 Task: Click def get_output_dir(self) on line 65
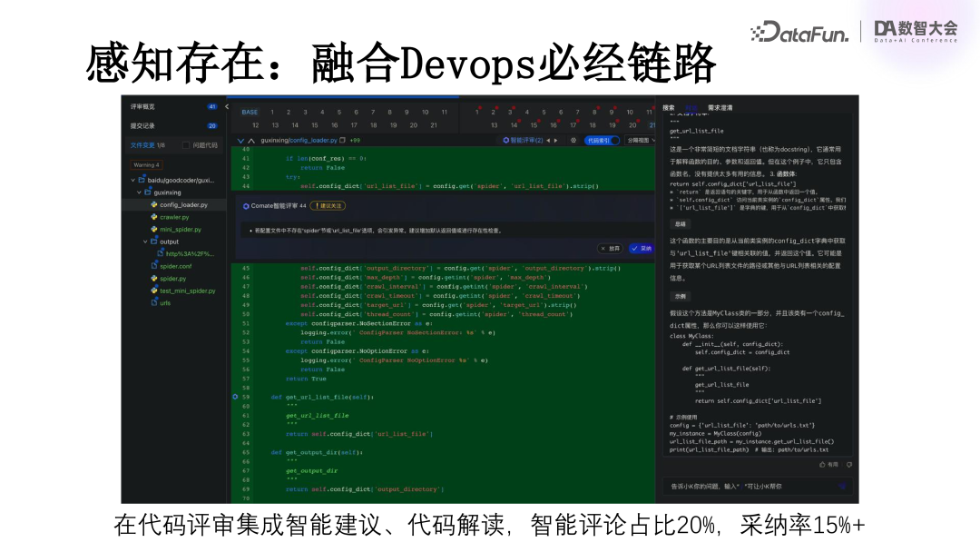coord(317,452)
